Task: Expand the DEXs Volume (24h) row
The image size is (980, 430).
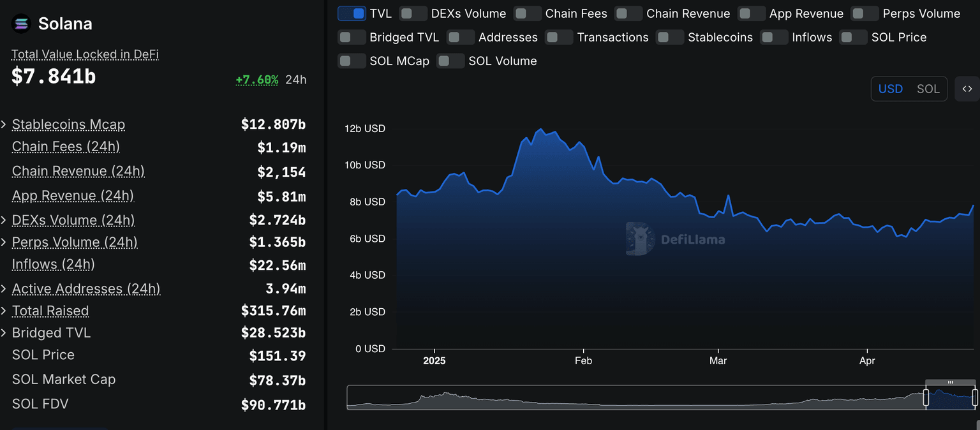Action: tap(4, 220)
